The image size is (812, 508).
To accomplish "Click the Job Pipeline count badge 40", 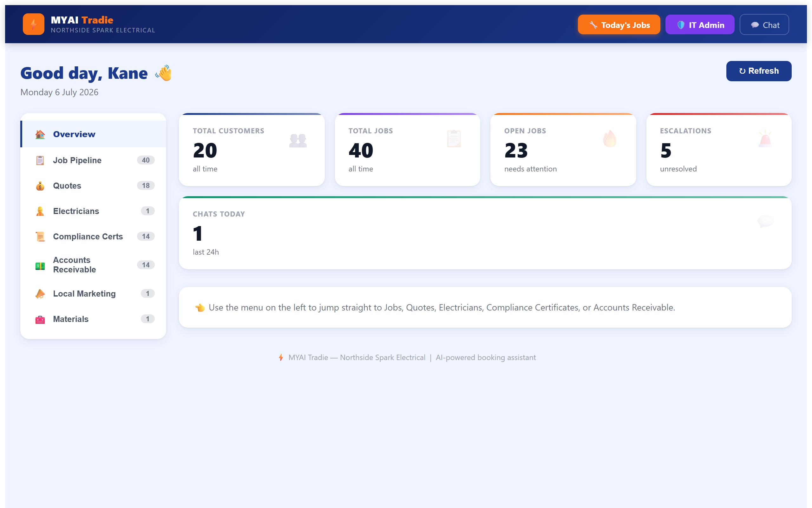I will click(x=146, y=160).
